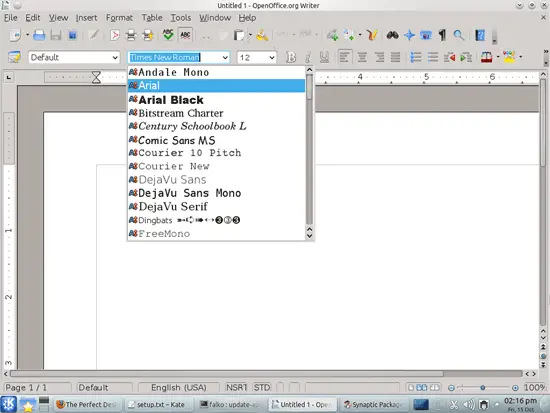Select Comic Sans MS font
550x413 pixels.
[x=216, y=140]
